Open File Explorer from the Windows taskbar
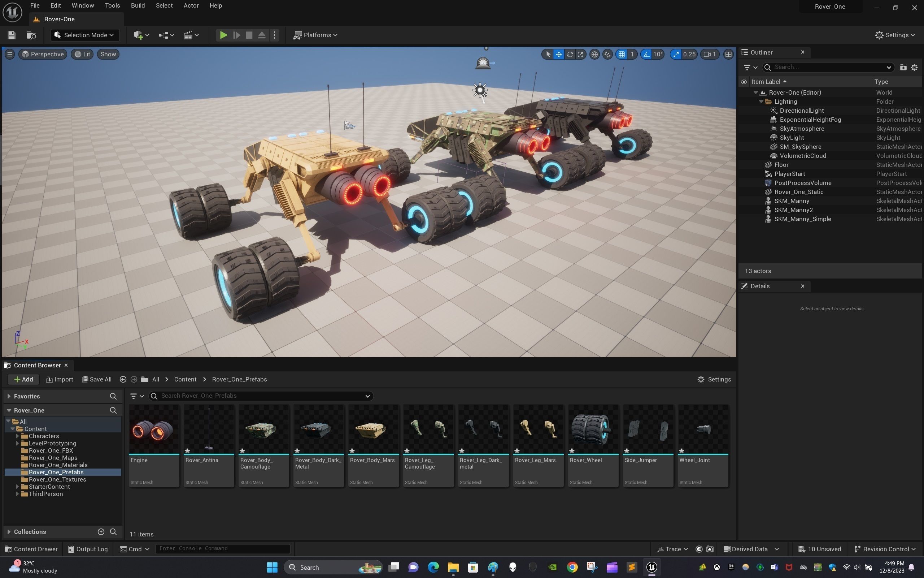 453,567
